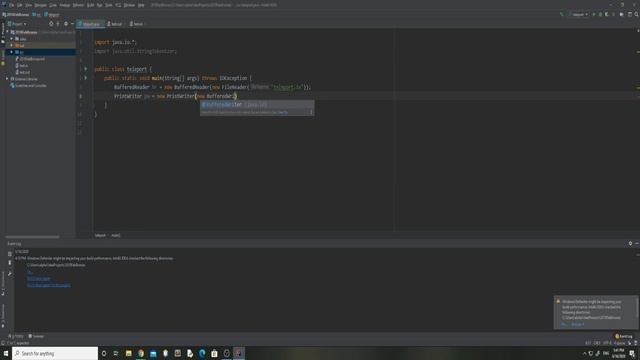Image resolution: width=640 pixels, height=360 pixels.
Task: Click Fix link in notification balloon
Action: [x=564, y=324]
